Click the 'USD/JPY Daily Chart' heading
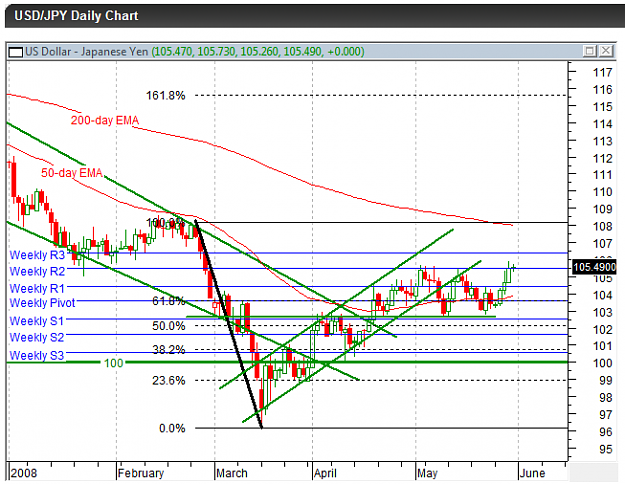The width and height of the screenshot is (625, 484). (x=76, y=16)
